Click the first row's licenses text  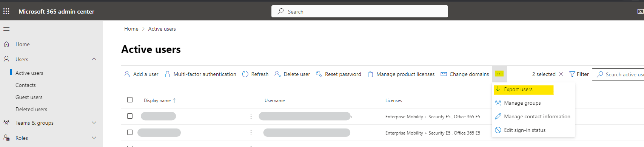(433, 117)
